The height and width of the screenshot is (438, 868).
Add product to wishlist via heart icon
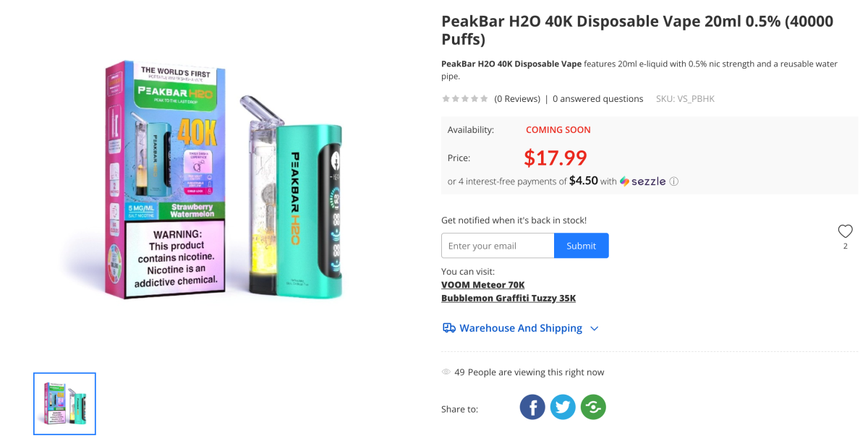pos(845,231)
